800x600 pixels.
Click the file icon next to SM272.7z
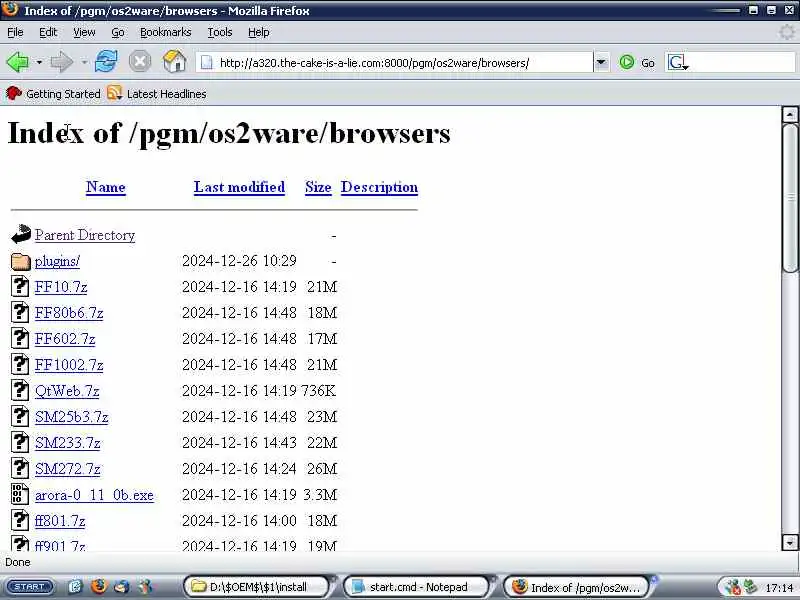point(20,469)
